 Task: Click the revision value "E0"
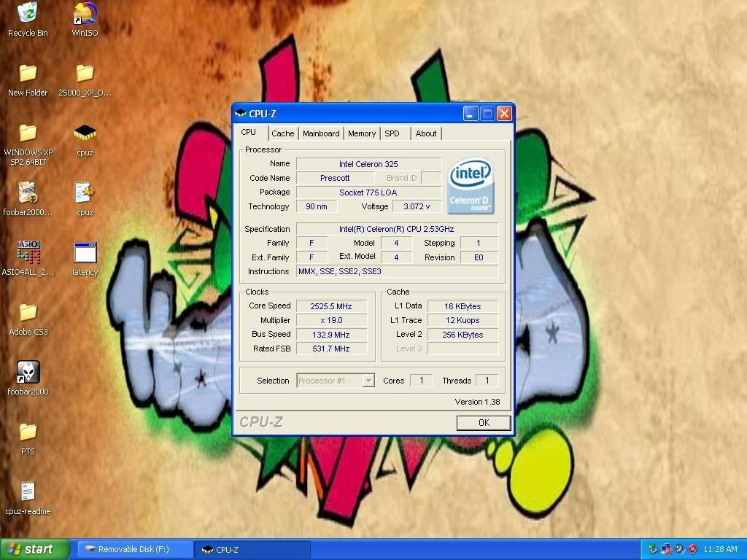479,257
